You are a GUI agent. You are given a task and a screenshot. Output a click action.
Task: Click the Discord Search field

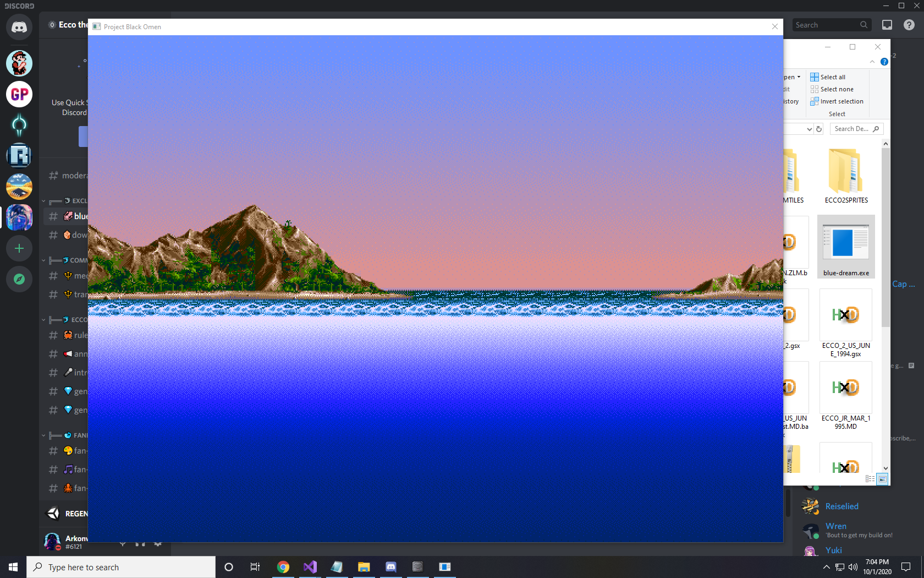(831, 25)
